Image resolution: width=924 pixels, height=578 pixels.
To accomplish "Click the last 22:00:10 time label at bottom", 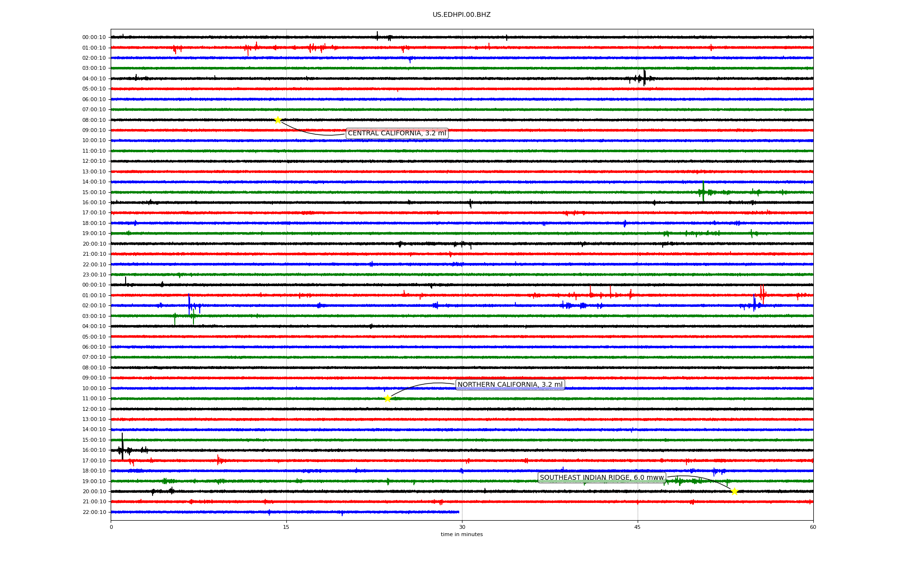I will coord(94,512).
